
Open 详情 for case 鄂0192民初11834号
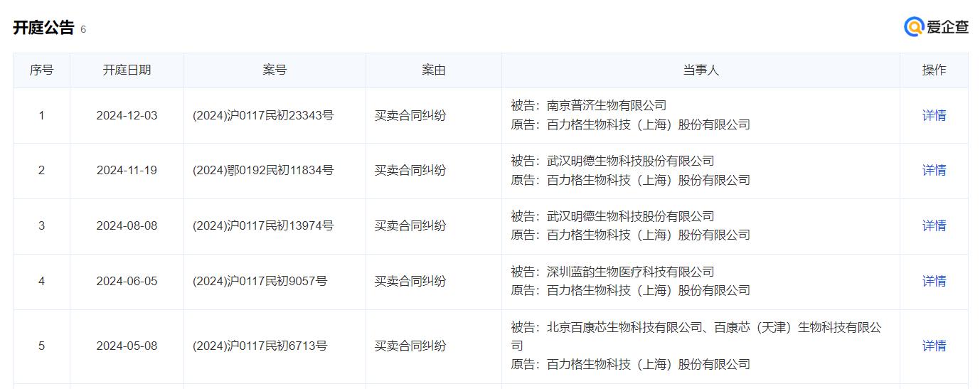point(934,170)
